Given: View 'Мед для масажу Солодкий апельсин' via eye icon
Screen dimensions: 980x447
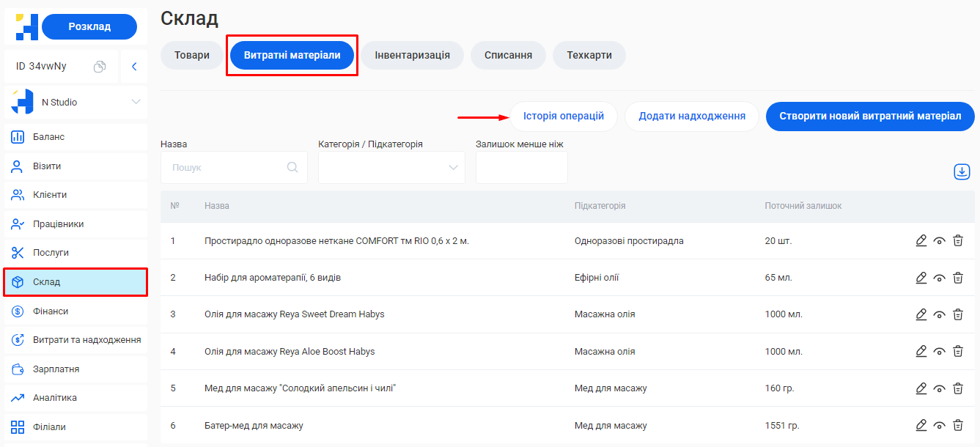Looking at the screenshot, I should point(940,388).
